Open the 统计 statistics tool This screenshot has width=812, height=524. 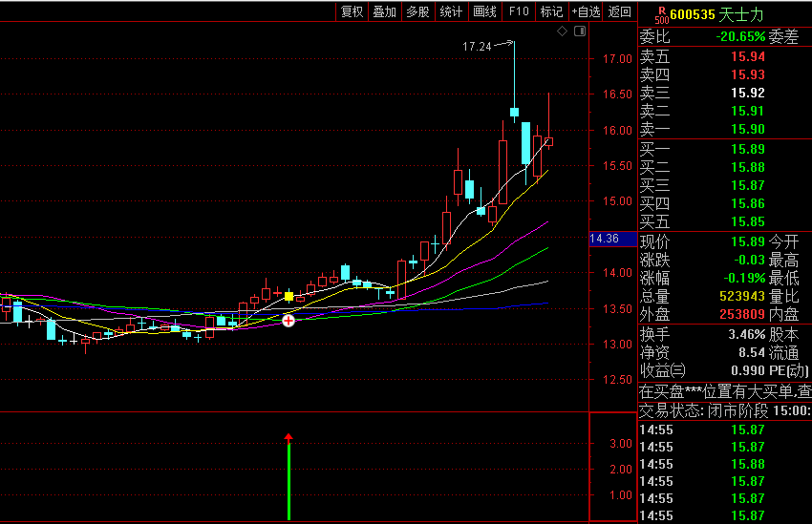(x=451, y=11)
